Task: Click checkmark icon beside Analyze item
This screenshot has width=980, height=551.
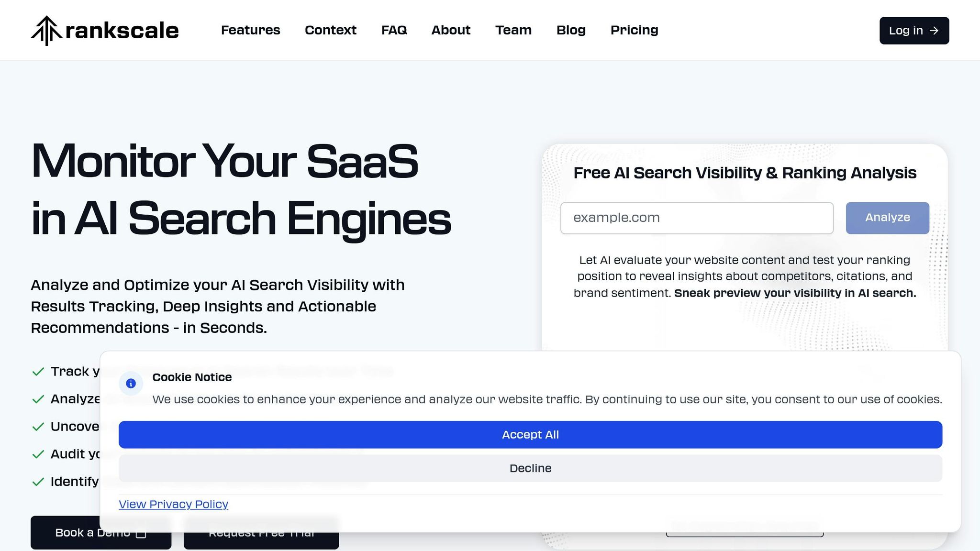Action: click(38, 399)
